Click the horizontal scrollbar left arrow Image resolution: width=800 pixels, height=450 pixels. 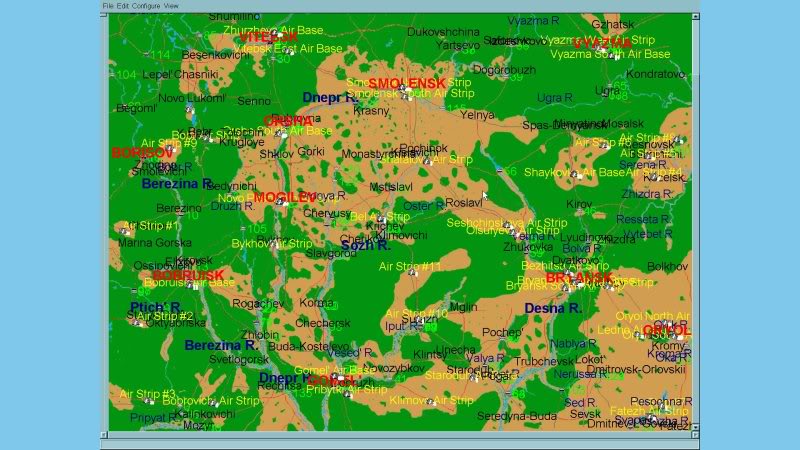tap(104, 435)
